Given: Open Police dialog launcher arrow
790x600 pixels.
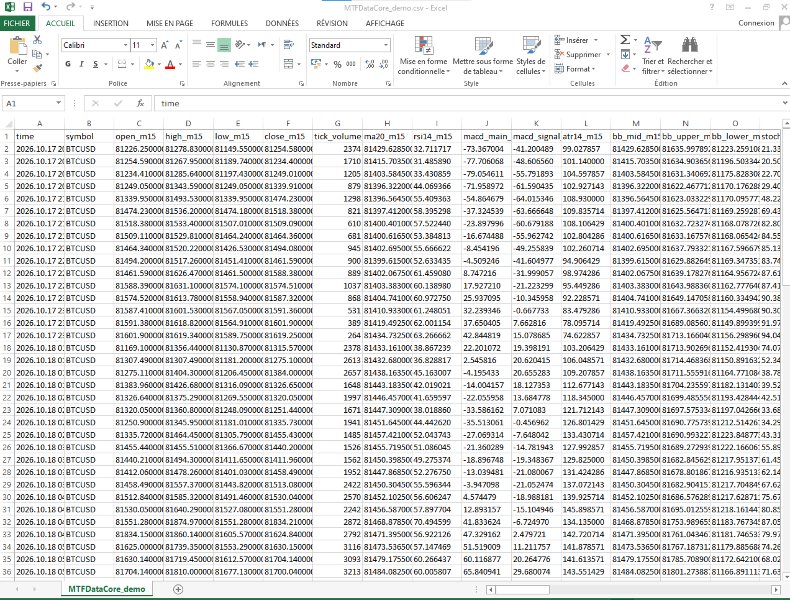Looking at the screenshot, I should click(x=182, y=84).
